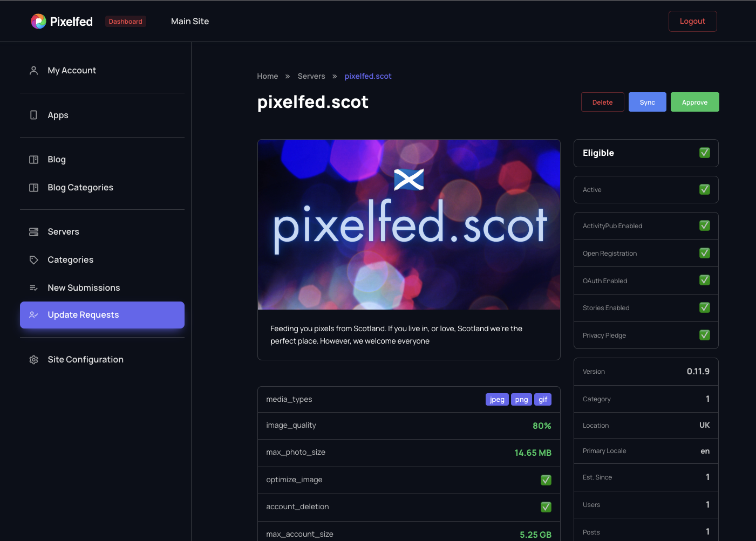The height and width of the screenshot is (541, 756).
Task: Click the 5.25 GB max_account_size value
Action: coord(535,535)
